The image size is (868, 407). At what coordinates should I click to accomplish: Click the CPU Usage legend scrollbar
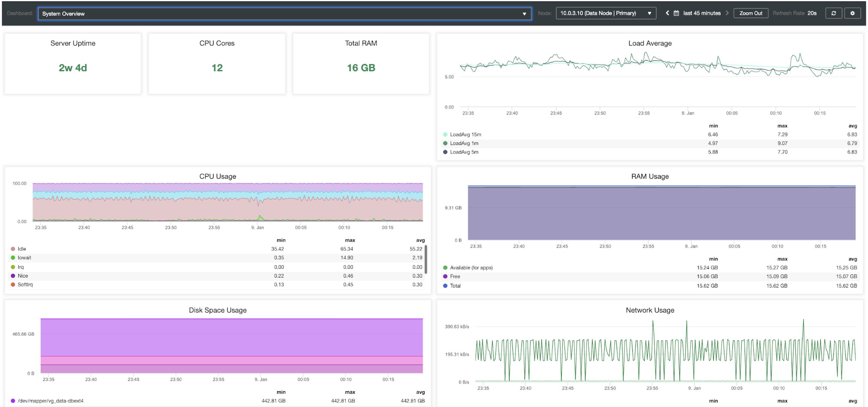click(x=426, y=259)
